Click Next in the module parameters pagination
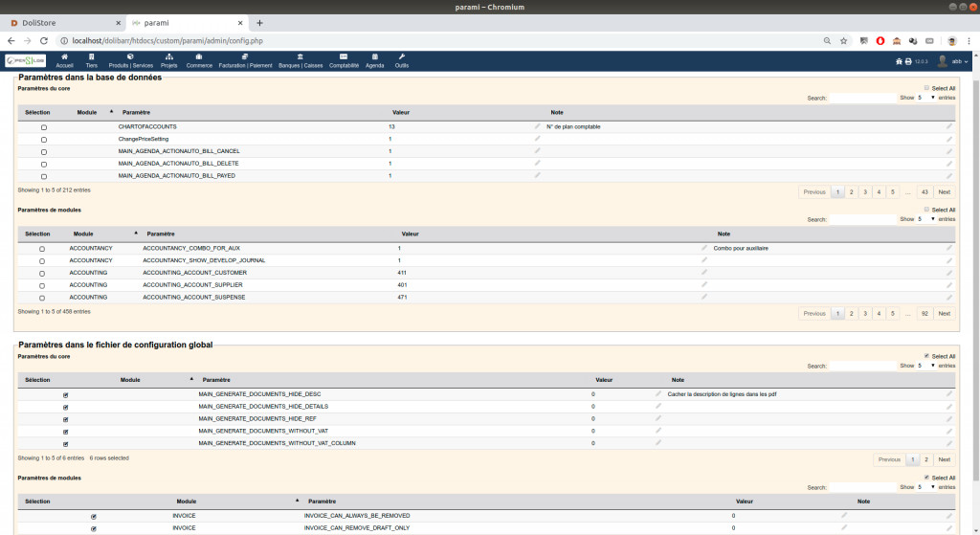 (944, 314)
